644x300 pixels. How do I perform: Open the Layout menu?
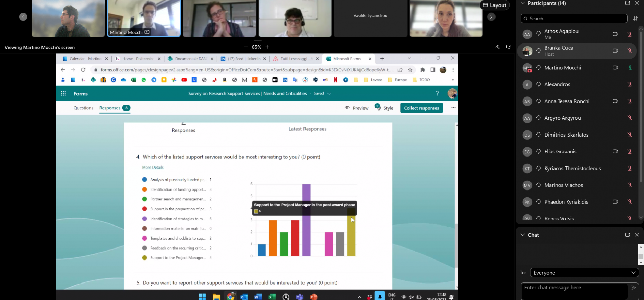494,5
